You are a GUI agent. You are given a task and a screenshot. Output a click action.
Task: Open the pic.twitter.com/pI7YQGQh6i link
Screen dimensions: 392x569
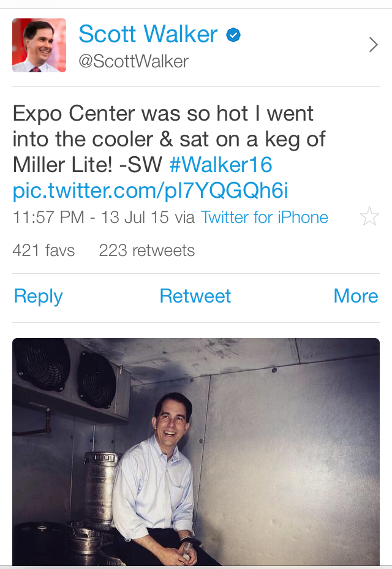pos(150,191)
